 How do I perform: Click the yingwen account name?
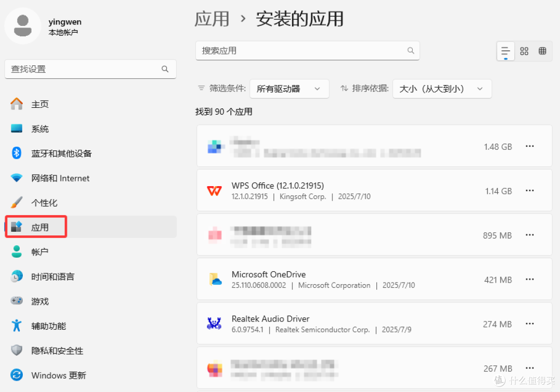[65, 22]
